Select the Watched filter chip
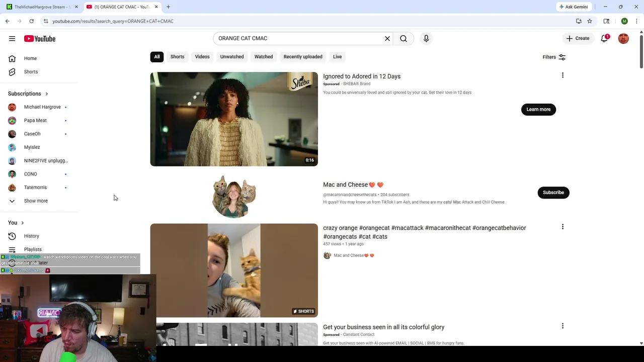Screen dimensions: 644x362 point(264,57)
